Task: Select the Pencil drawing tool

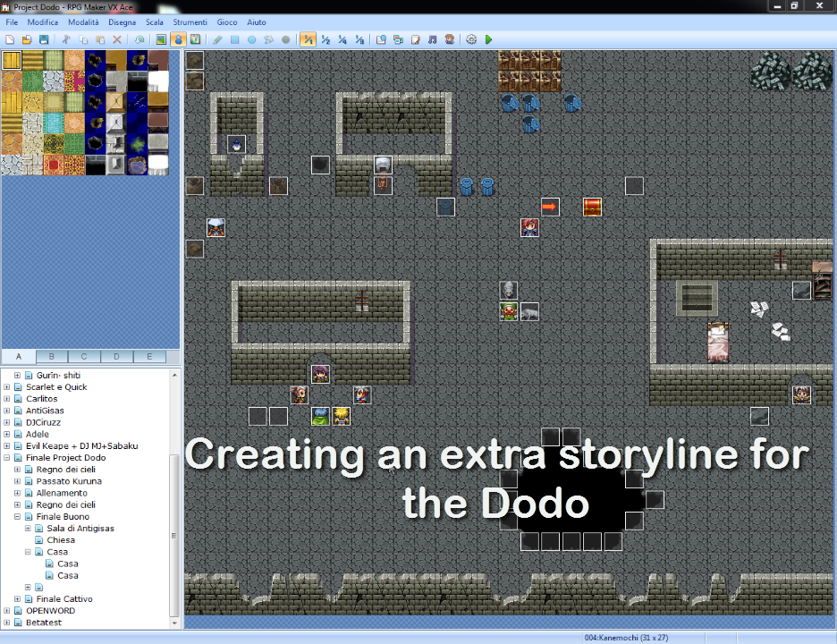Action: click(x=217, y=39)
